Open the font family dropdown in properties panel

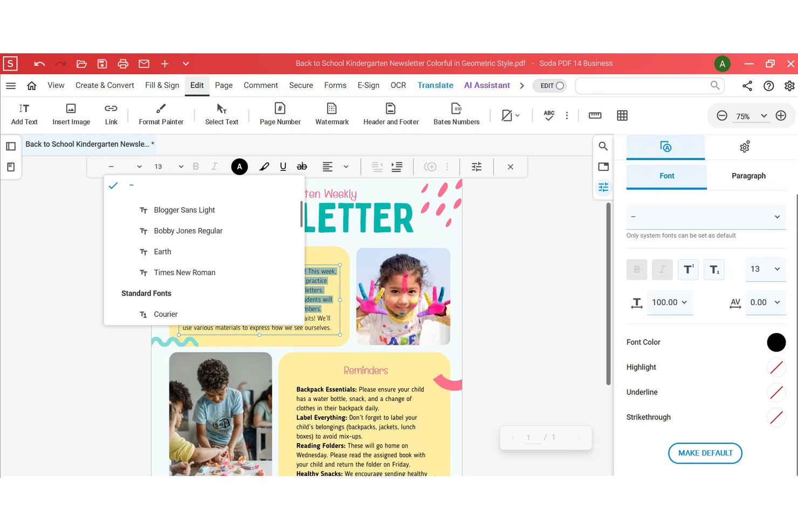[x=706, y=217]
